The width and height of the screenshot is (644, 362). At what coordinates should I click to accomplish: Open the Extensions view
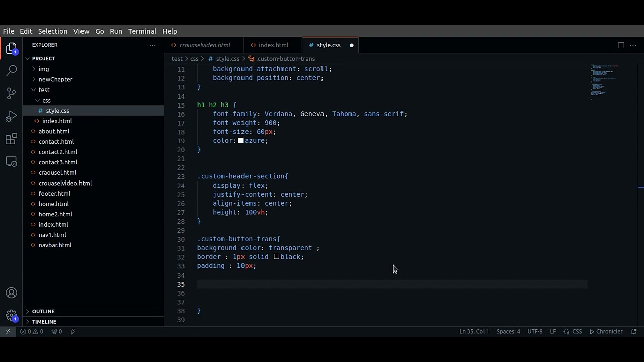[11, 139]
